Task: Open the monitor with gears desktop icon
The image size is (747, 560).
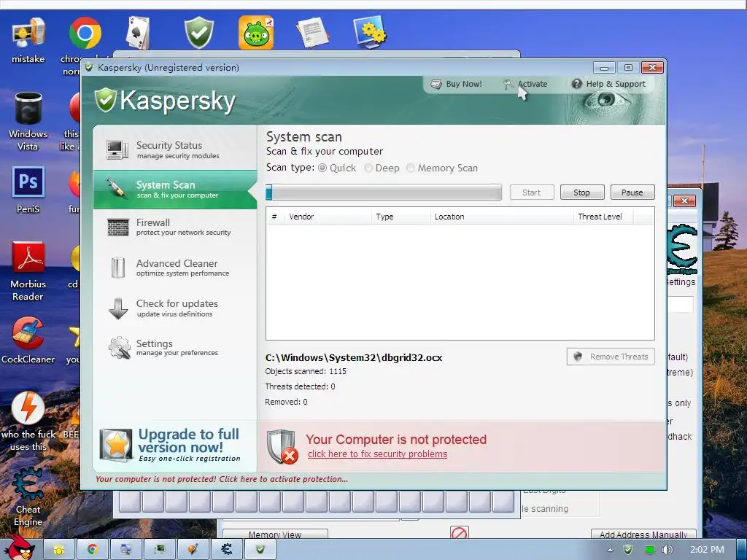Action: (369, 32)
